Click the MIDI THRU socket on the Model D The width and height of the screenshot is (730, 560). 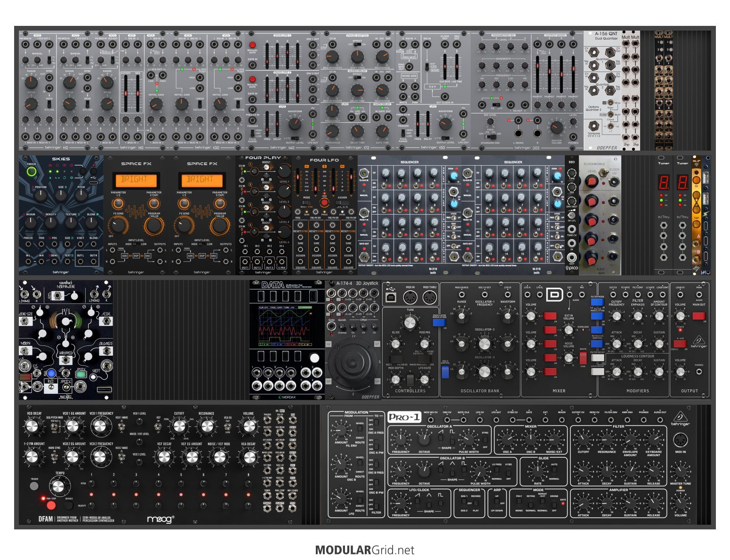pos(430,297)
